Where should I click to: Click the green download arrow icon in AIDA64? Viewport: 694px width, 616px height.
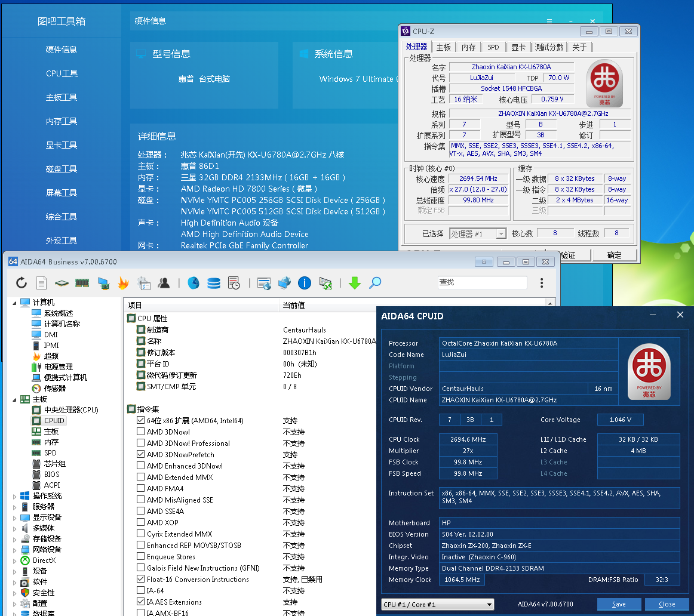point(355,283)
